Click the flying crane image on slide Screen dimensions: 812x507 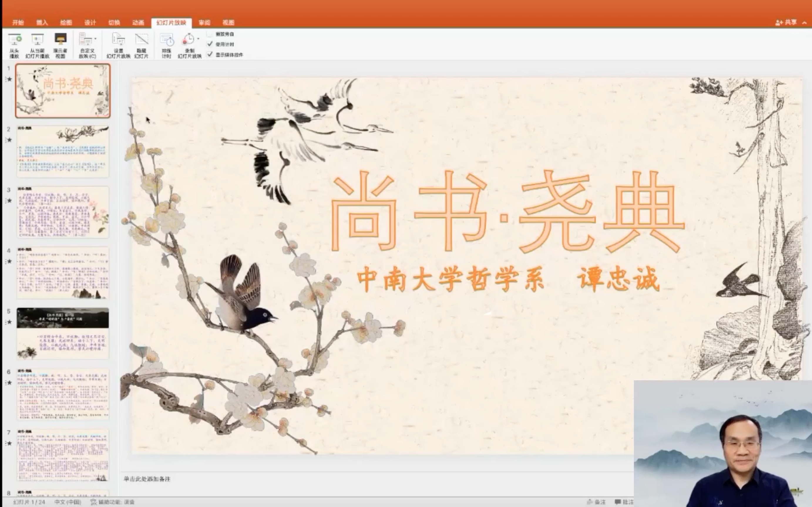click(x=307, y=141)
